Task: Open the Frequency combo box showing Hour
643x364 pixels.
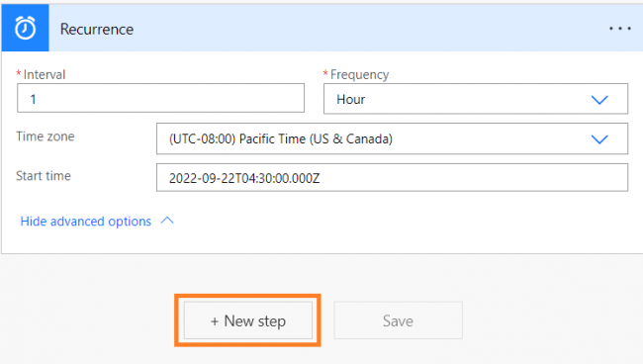Action: tap(476, 99)
